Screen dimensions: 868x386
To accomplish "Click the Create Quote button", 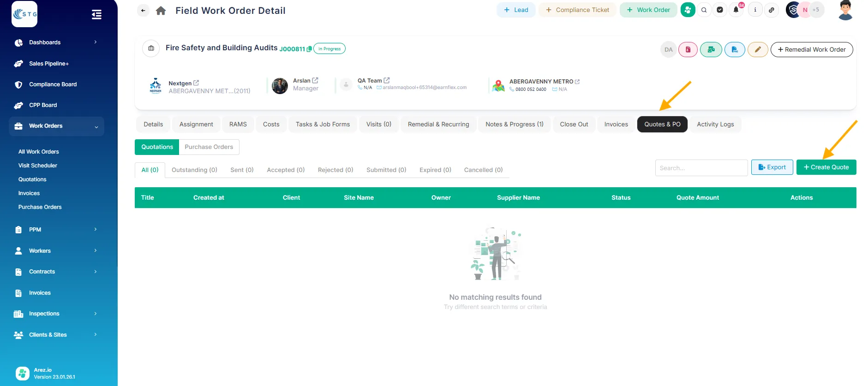I will coord(826,167).
